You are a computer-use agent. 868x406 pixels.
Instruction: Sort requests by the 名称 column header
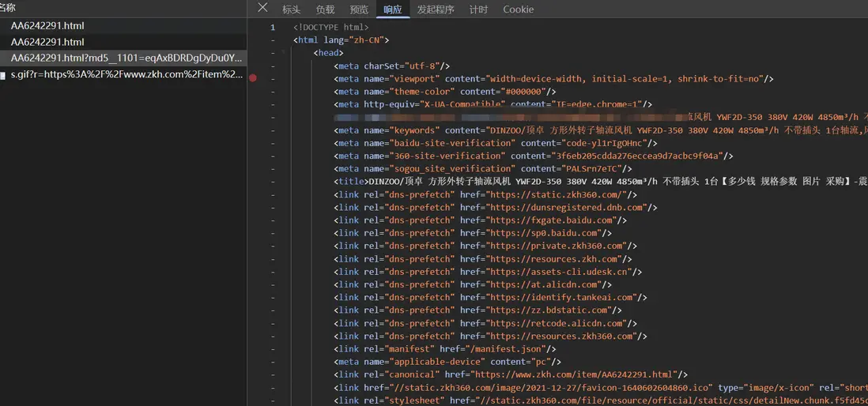(8, 8)
